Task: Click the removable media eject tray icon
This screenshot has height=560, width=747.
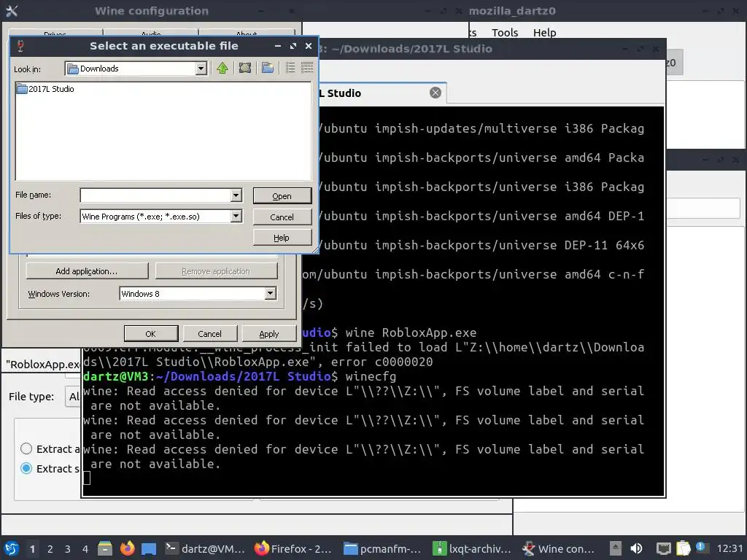Action: point(616,548)
